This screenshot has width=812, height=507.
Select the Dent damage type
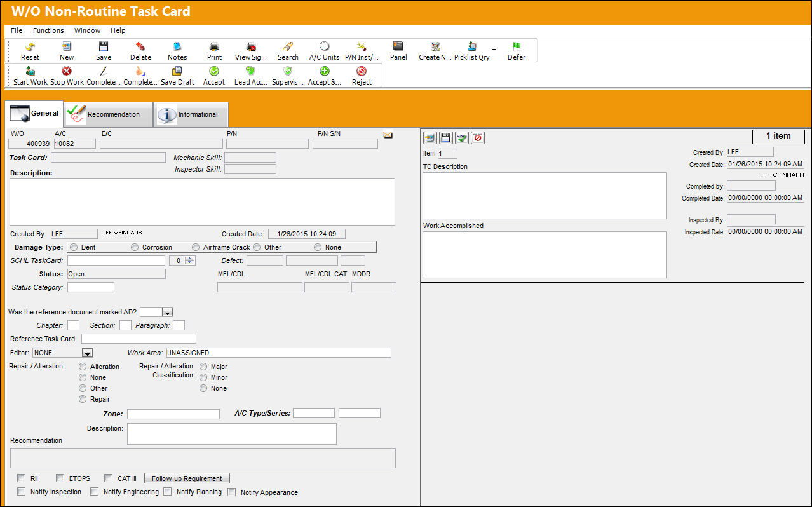[74, 247]
